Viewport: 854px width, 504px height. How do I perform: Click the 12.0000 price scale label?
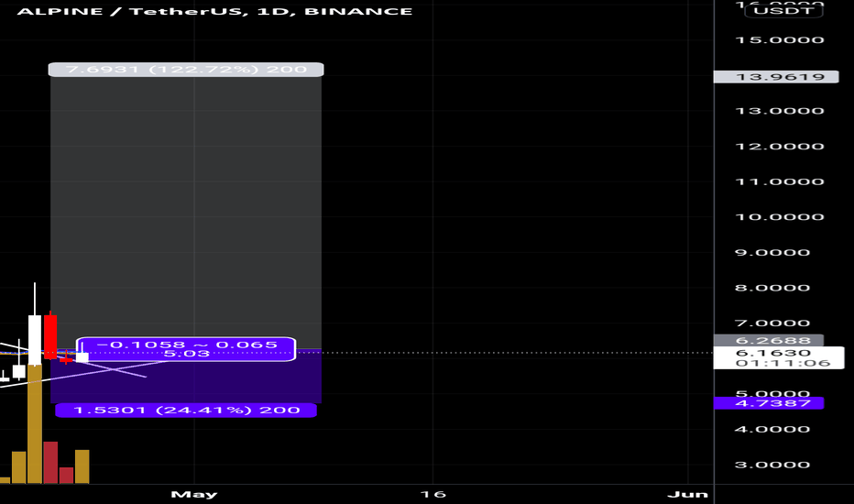coord(780,146)
